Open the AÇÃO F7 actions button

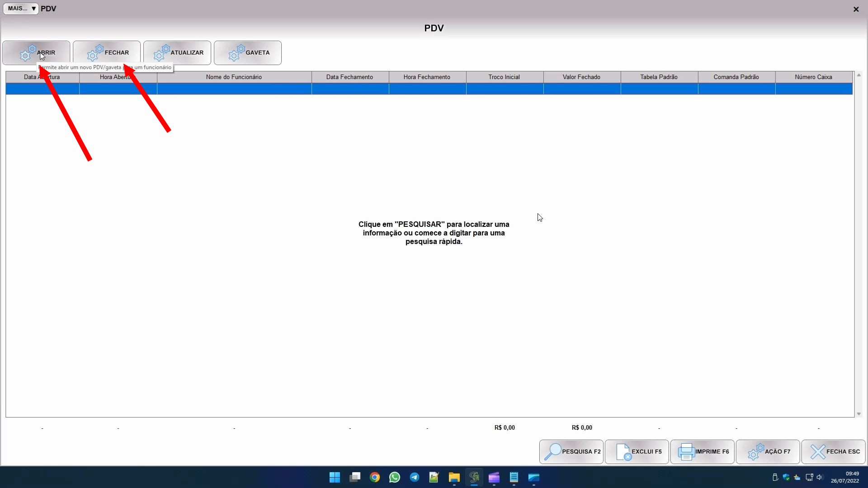[x=768, y=451]
